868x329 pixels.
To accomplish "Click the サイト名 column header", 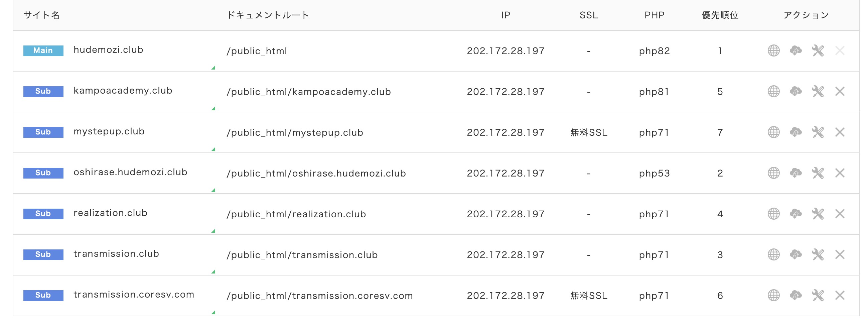I will click(42, 15).
